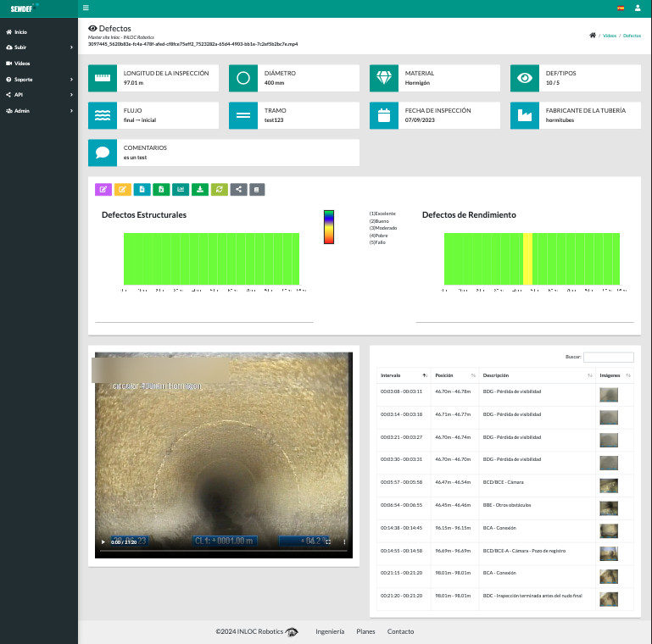This screenshot has width=652, height=644.
Task: Click the factory manufacturer icon
Action: (525, 115)
